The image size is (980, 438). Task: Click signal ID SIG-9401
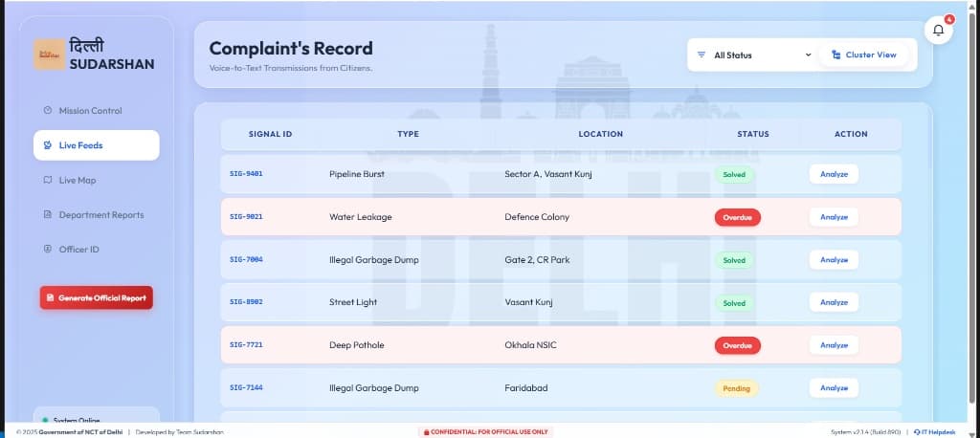246,174
